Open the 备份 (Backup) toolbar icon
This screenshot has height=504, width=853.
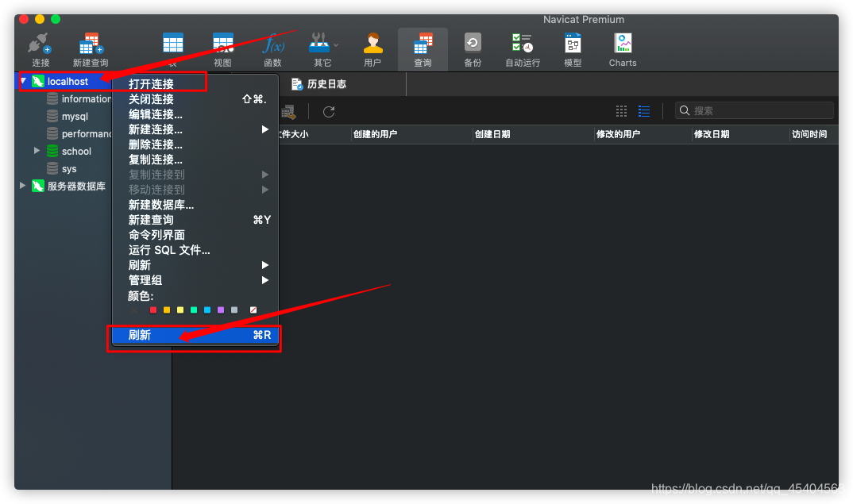point(473,49)
